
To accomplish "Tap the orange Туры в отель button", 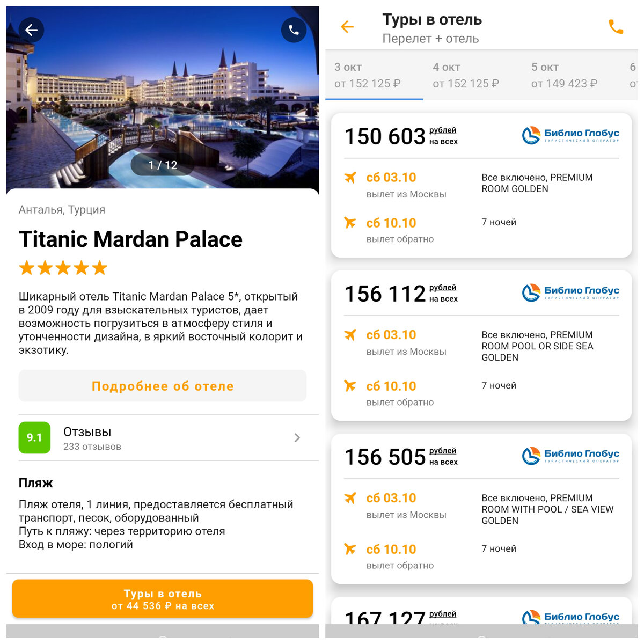I will (x=163, y=599).
